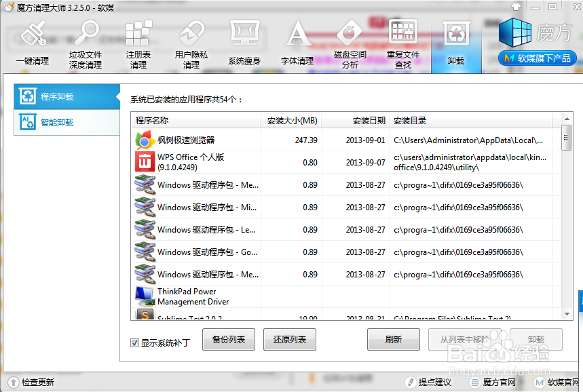Click the 提点建议 feedback icon

click(x=410, y=383)
